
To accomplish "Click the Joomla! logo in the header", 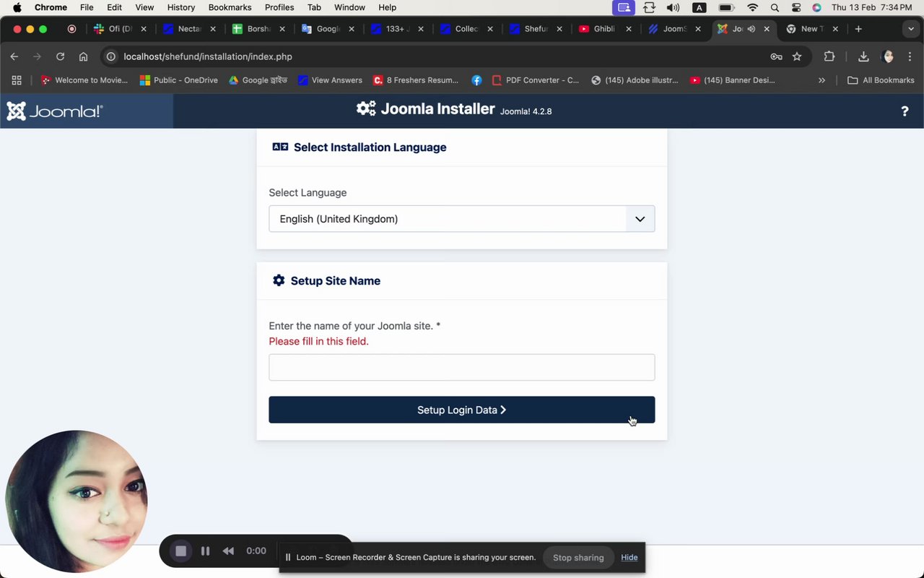I will click(x=55, y=111).
